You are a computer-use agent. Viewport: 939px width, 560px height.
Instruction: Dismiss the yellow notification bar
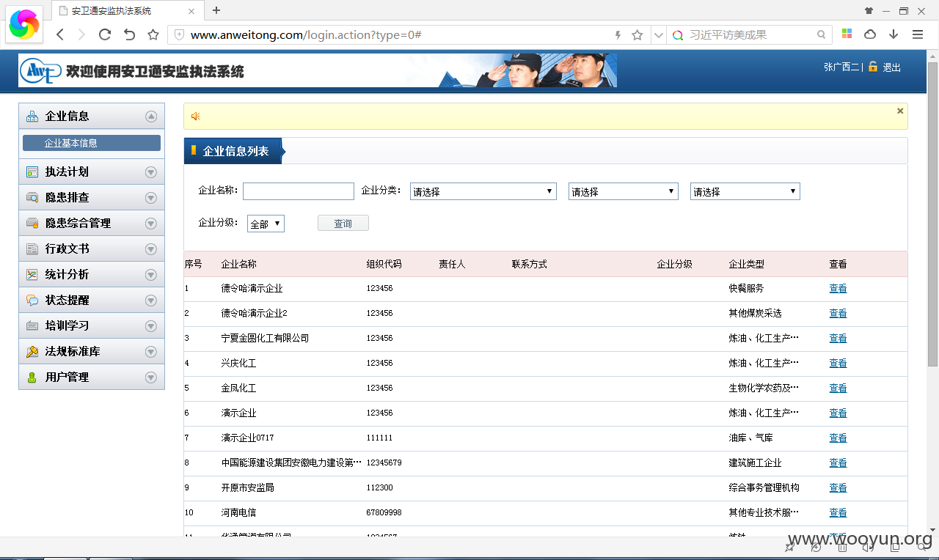point(900,111)
